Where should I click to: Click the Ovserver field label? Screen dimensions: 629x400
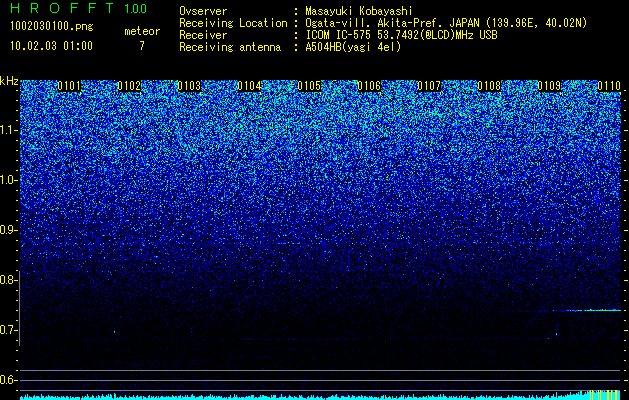click(203, 11)
